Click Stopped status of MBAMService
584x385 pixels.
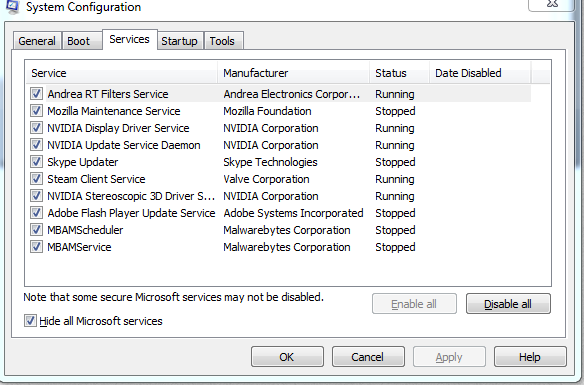click(x=395, y=247)
